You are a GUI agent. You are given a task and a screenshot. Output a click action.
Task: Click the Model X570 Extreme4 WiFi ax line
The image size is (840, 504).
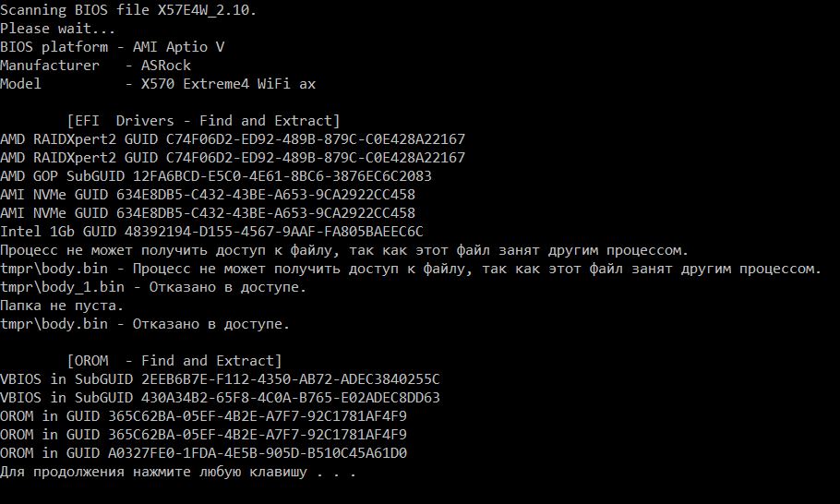[x=158, y=84]
